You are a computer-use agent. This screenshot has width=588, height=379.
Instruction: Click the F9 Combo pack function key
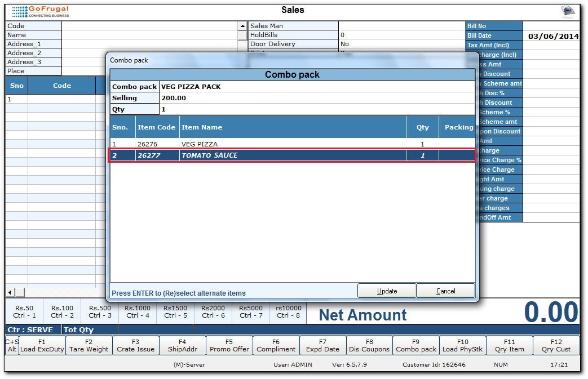(x=416, y=345)
